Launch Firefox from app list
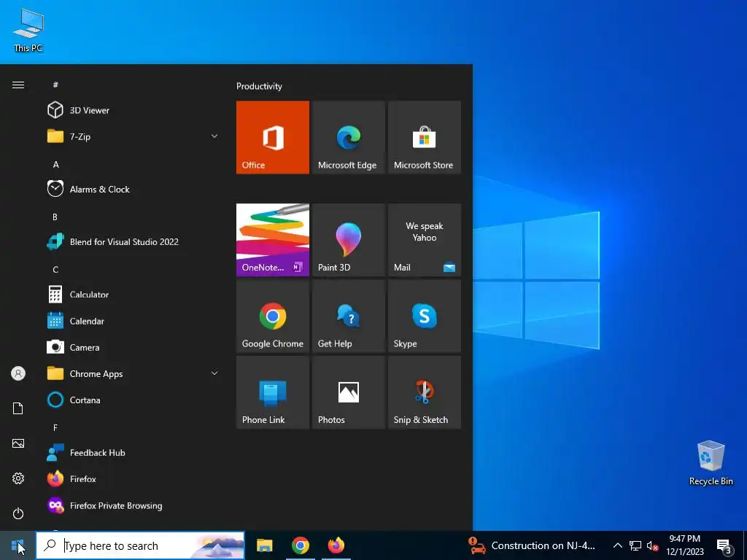Screen dimensions: 747x560 pos(133,479)
